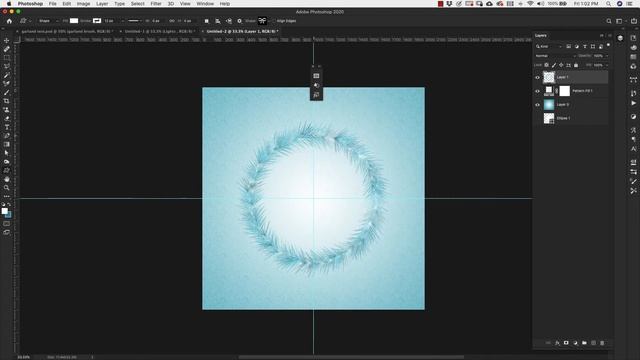Image resolution: width=640 pixels, height=360 pixels.
Task: Switch to the garland document tab
Action: point(67,31)
